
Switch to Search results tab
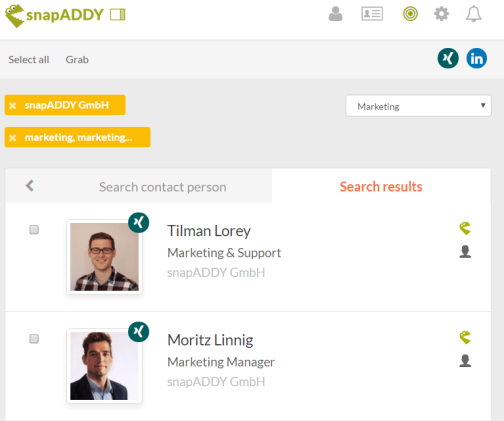point(381,187)
